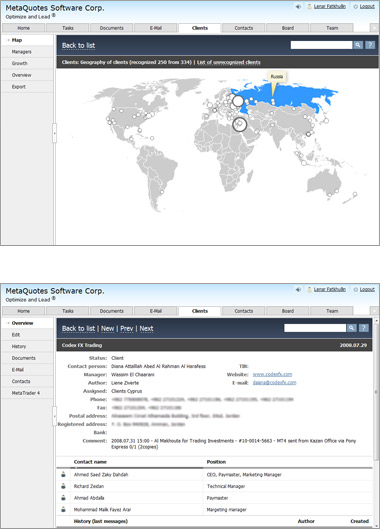Go to Next client link
This screenshot has height=529, width=380.
coord(146,328)
